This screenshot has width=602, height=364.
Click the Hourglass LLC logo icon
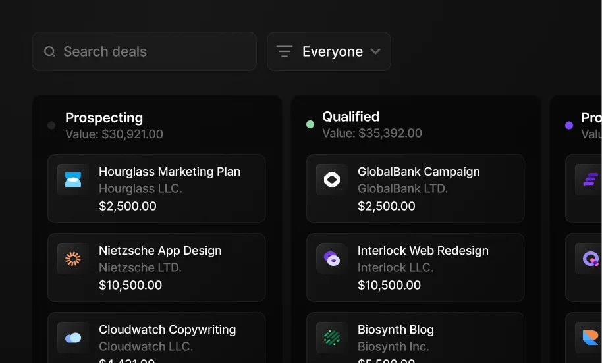click(73, 180)
